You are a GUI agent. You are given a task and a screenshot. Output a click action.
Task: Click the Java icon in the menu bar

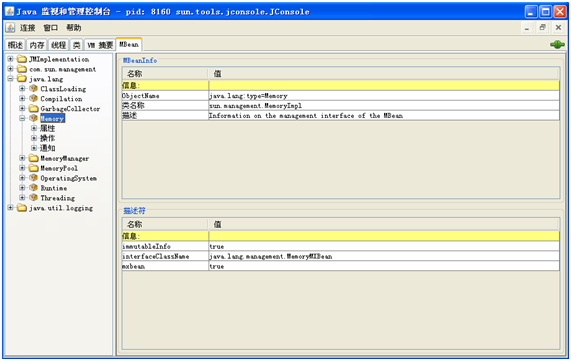point(10,28)
